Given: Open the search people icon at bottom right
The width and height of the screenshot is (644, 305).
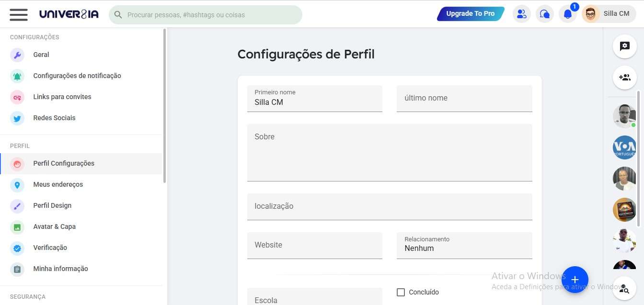Looking at the screenshot, I should pos(624,289).
